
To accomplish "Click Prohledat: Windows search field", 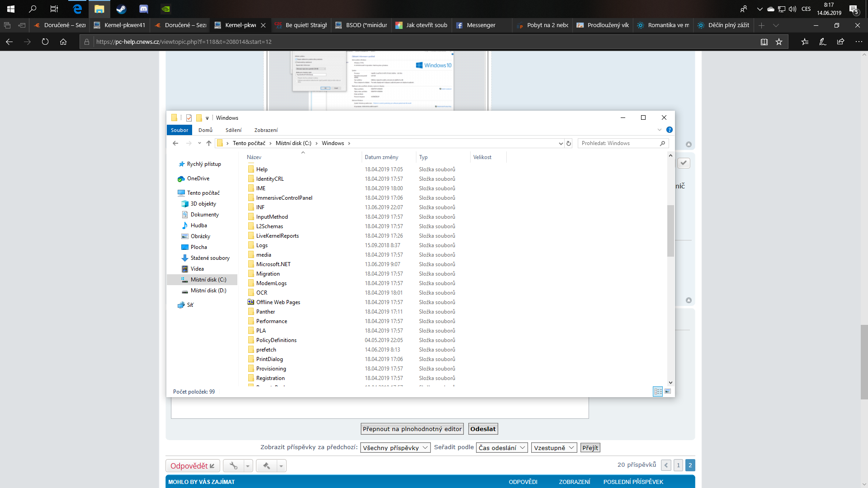I will point(619,143).
